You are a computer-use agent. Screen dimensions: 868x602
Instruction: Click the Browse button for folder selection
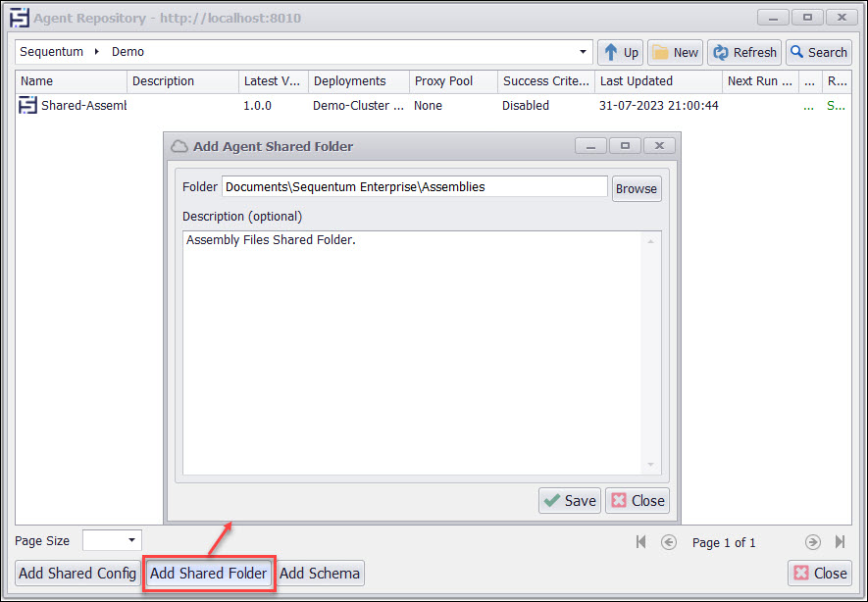(x=636, y=188)
